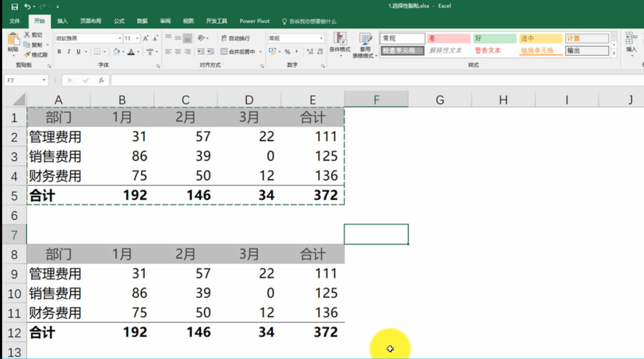Expand the font size dropdown
This screenshot has height=359, width=644.
[x=137, y=38]
